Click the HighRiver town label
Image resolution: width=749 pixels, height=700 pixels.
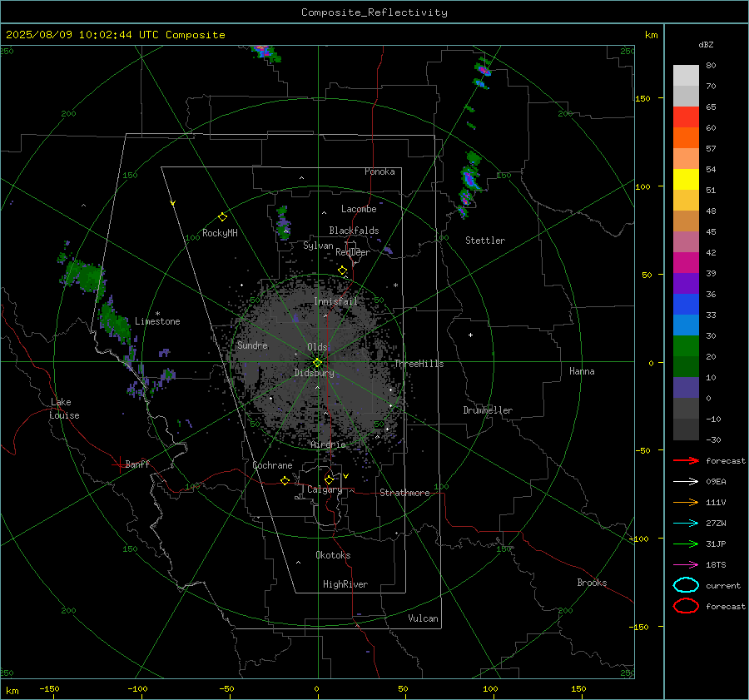345,584
